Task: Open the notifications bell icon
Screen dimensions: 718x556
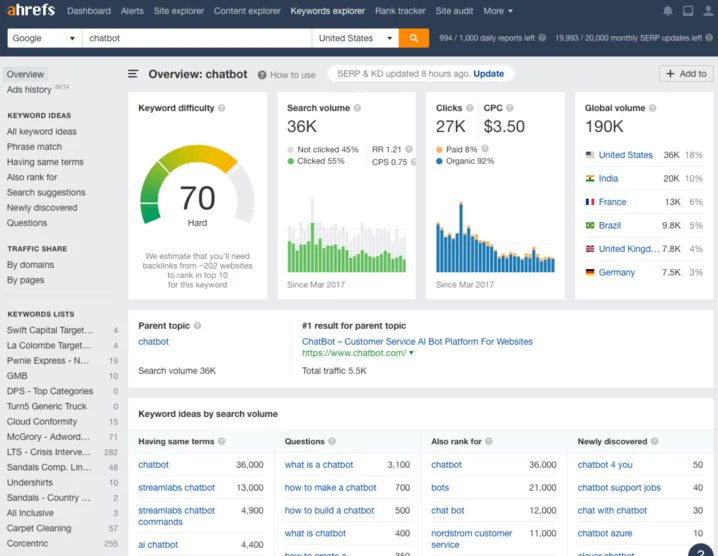Action: coord(668,11)
